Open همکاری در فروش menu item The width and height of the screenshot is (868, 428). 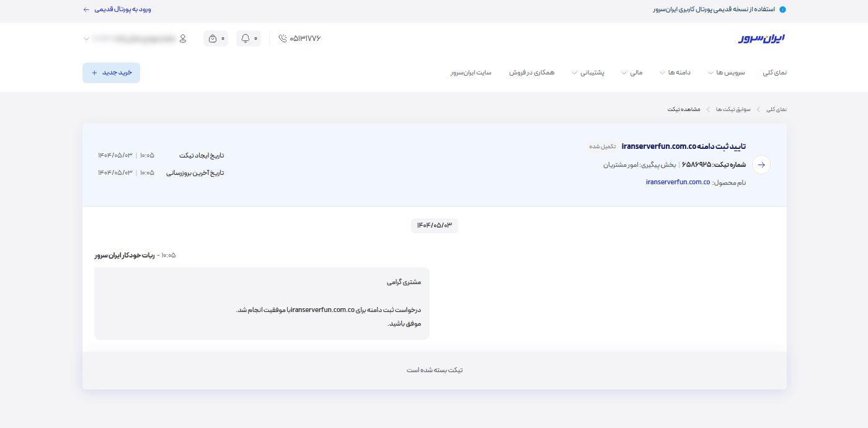click(532, 73)
